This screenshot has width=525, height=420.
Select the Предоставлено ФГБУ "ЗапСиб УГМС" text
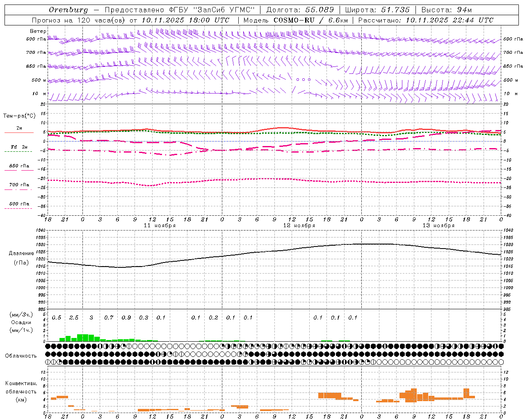tap(180, 10)
